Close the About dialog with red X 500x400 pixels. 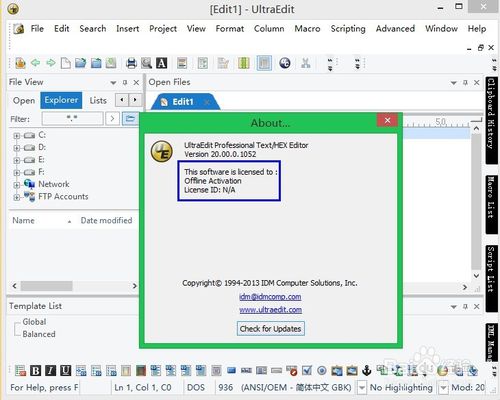tap(387, 120)
